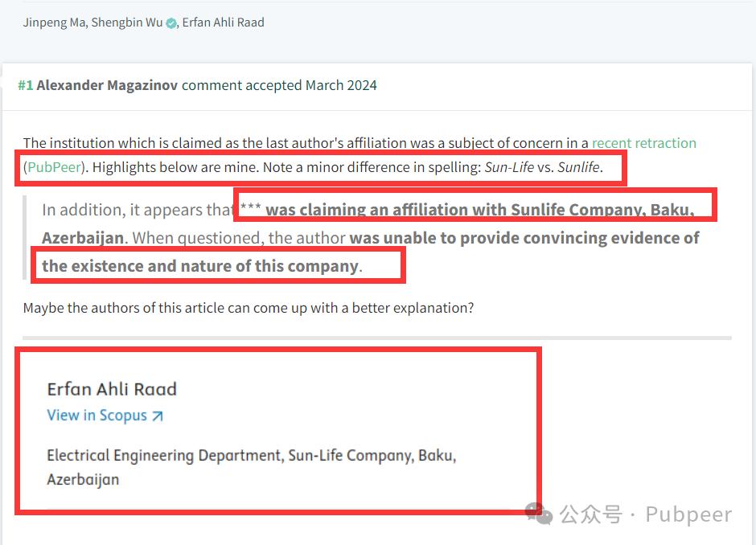This screenshot has width=756, height=545.
Task: Click 'View in Scopus' link
Action: 105,416
